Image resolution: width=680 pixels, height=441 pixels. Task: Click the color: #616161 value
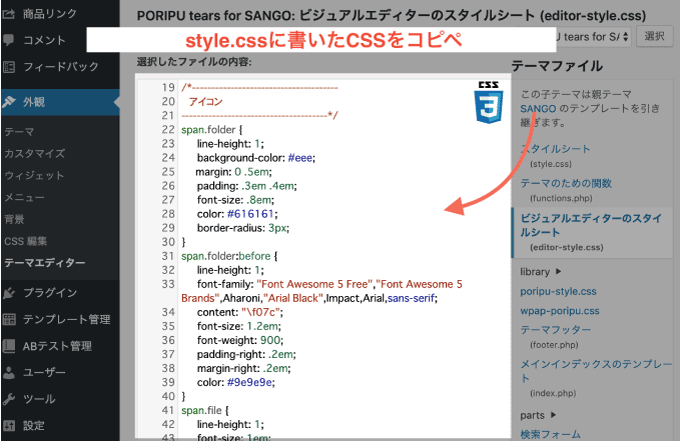click(251, 214)
